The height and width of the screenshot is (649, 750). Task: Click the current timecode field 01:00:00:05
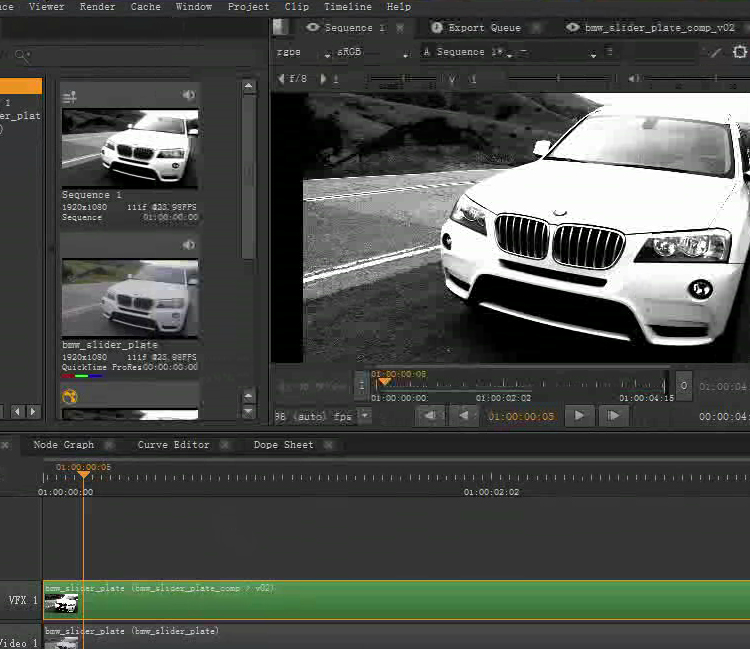pos(521,417)
